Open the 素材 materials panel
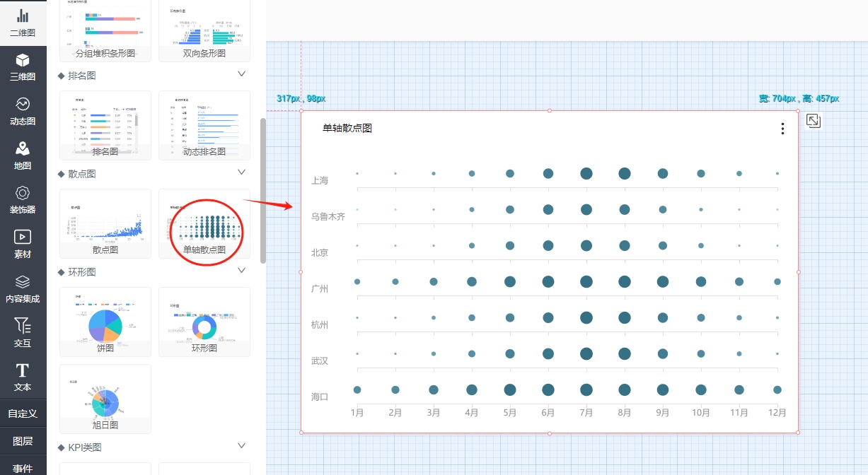Screen dimensions: 868x475 point(23,245)
